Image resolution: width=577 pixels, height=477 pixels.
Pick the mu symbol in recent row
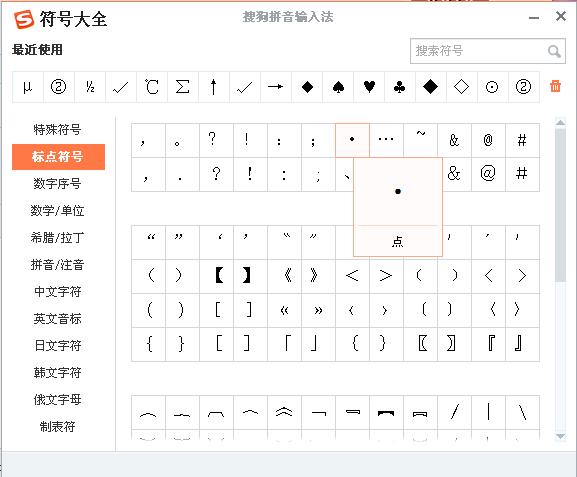pyautogui.click(x=28, y=87)
